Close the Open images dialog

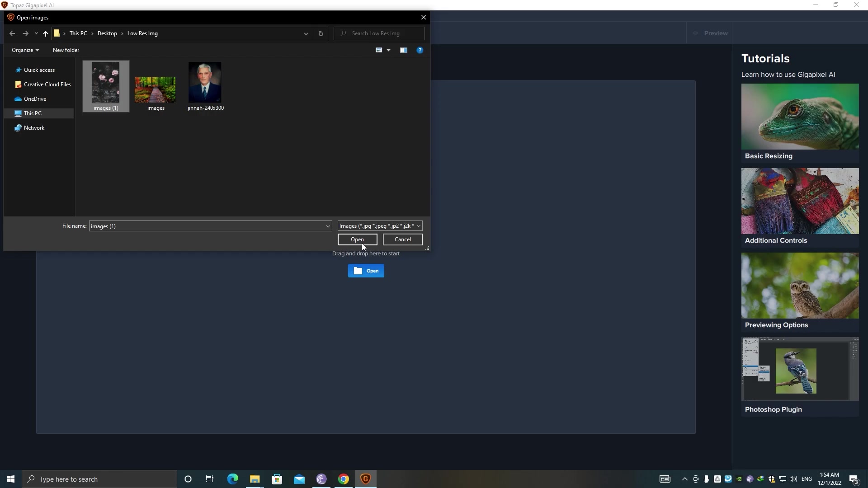coord(424,17)
